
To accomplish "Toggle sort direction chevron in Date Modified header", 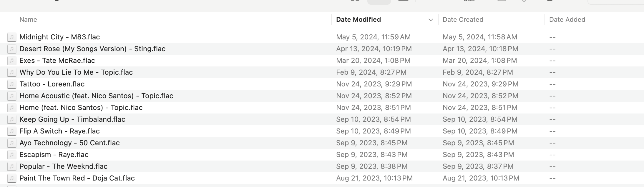I will [431, 20].
